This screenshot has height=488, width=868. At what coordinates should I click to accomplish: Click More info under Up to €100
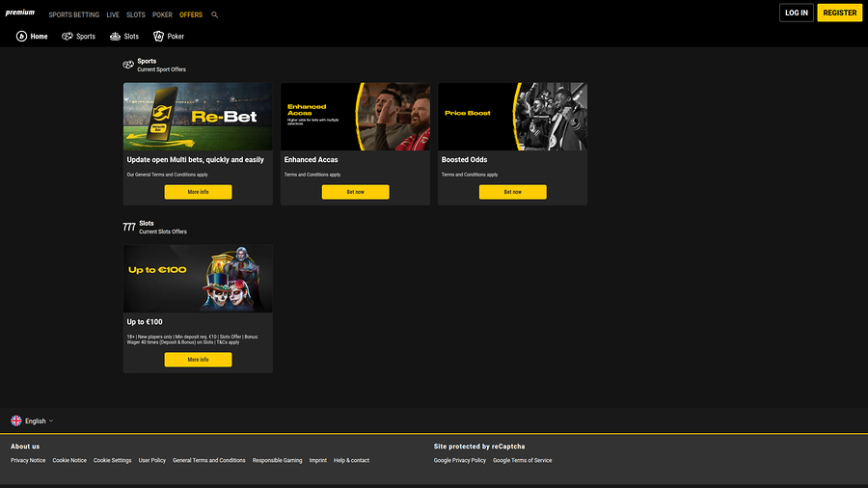tap(198, 360)
